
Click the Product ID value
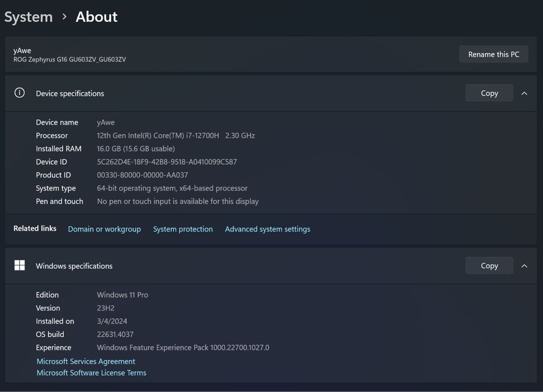pos(142,175)
